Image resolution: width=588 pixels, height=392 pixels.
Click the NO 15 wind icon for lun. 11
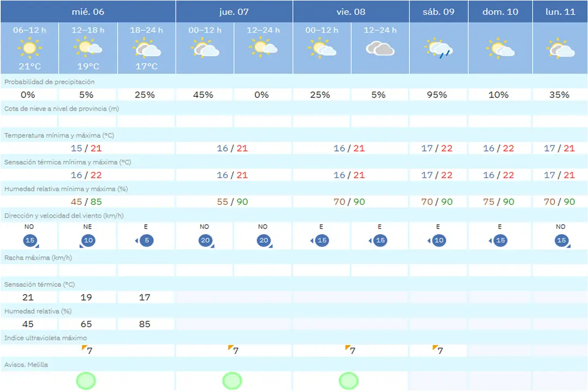coord(562,241)
